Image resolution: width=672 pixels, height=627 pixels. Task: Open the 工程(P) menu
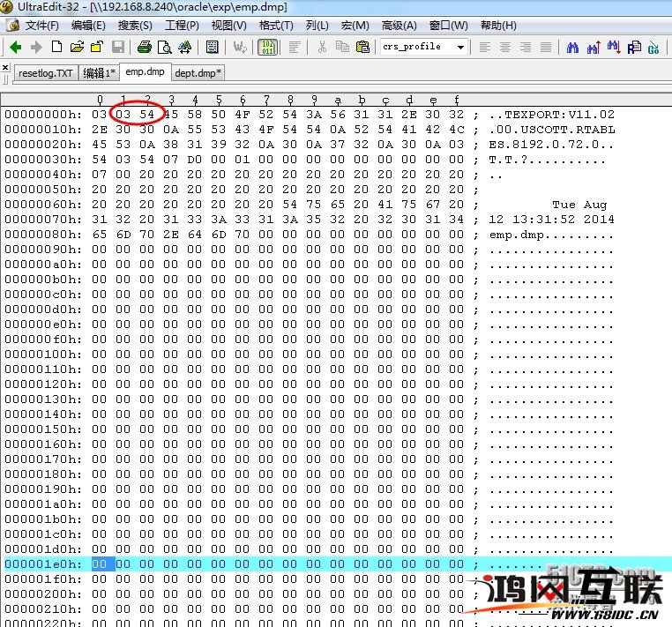[x=183, y=26]
